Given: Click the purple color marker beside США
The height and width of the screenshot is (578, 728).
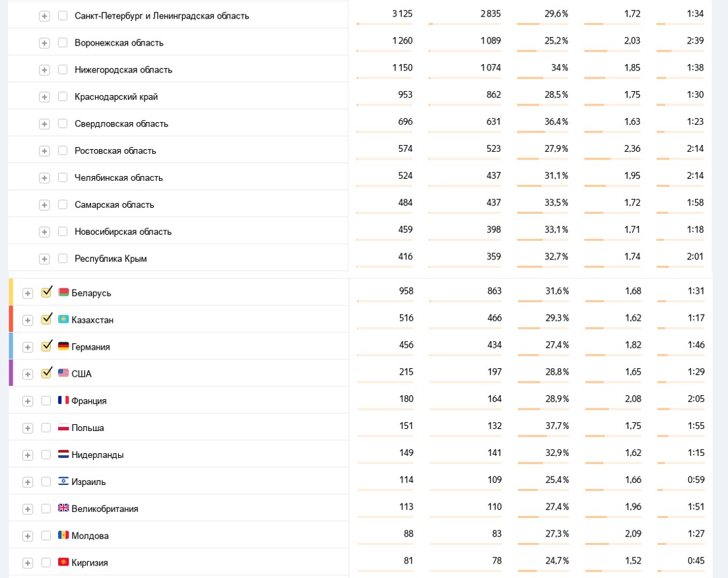Looking at the screenshot, I should [11, 373].
